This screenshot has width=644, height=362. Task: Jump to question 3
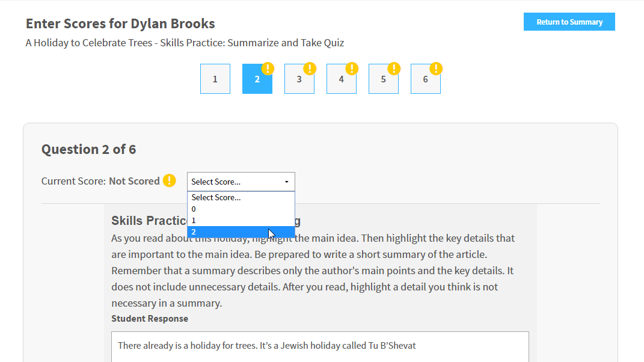[x=299, y=79]
